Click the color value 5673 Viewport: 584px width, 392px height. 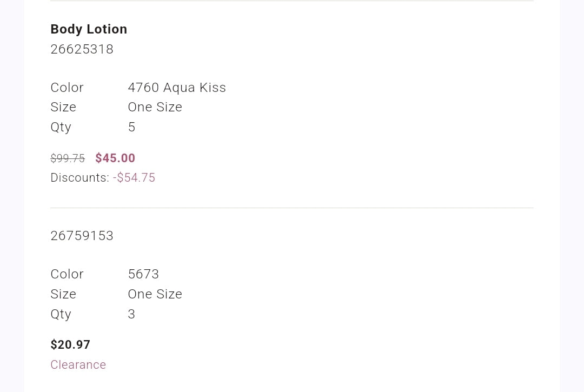143,274
